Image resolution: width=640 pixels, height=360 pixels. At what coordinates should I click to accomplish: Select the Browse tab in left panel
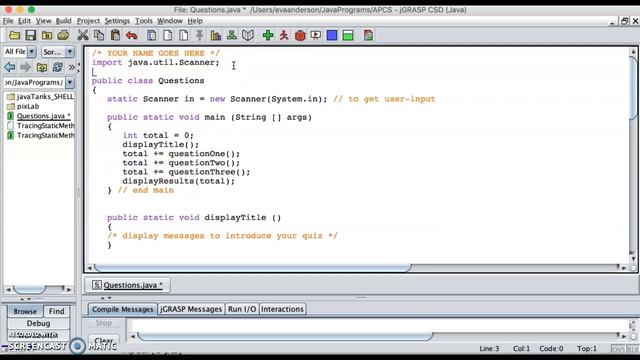pyautogui.click(x=25, y=311)
